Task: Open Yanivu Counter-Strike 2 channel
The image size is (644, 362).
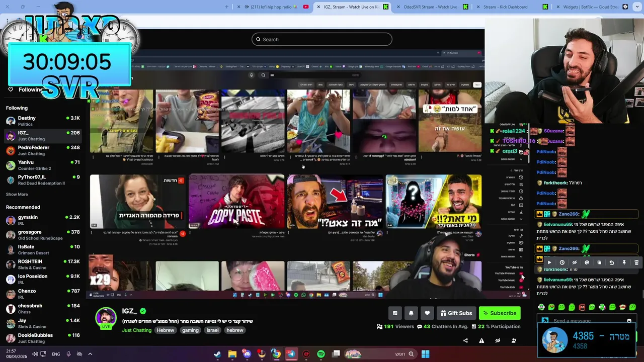Action: click(43, 165)
